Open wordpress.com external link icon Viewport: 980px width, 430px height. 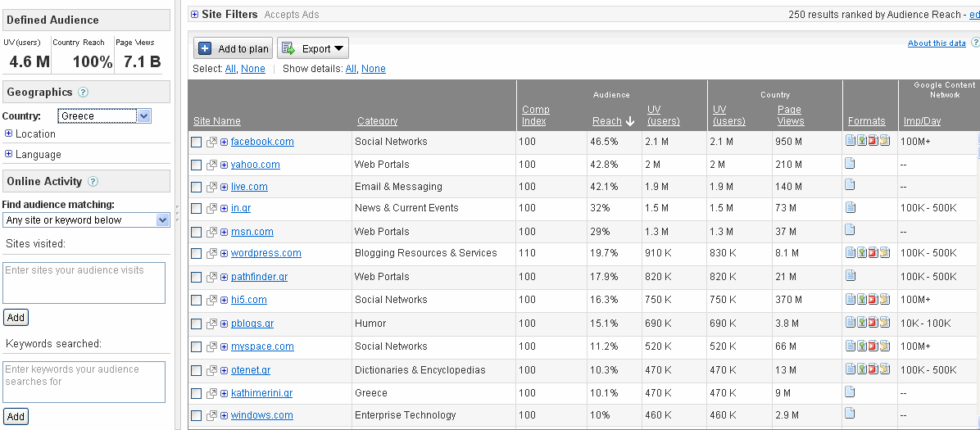click(x=212, y=253)
